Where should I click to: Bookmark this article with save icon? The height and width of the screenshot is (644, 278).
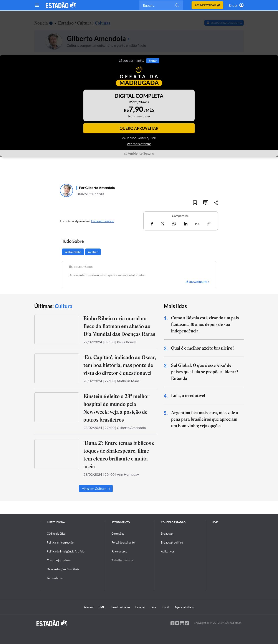coord(195,203)
